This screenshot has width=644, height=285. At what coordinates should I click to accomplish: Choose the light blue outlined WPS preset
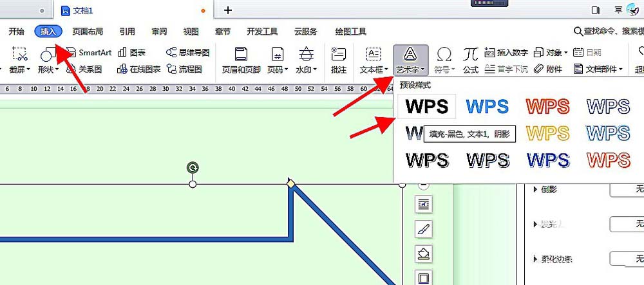point(608,133)
